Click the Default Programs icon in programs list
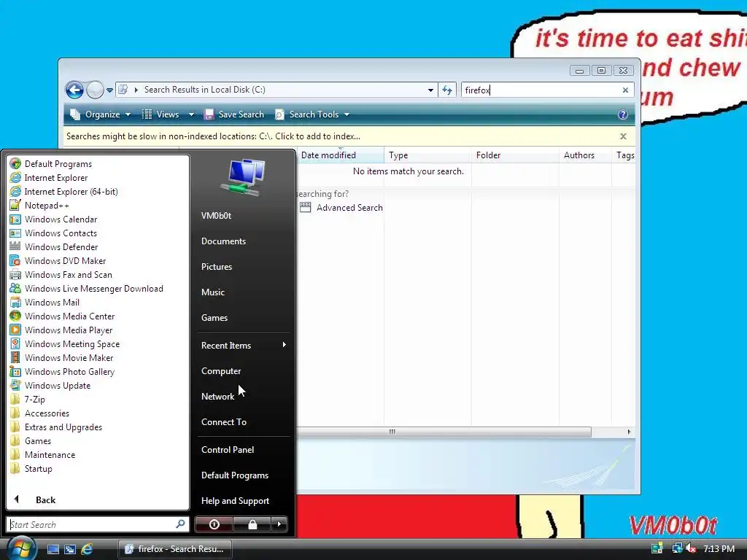Viewport: 747px width, 560px height. 15,164
